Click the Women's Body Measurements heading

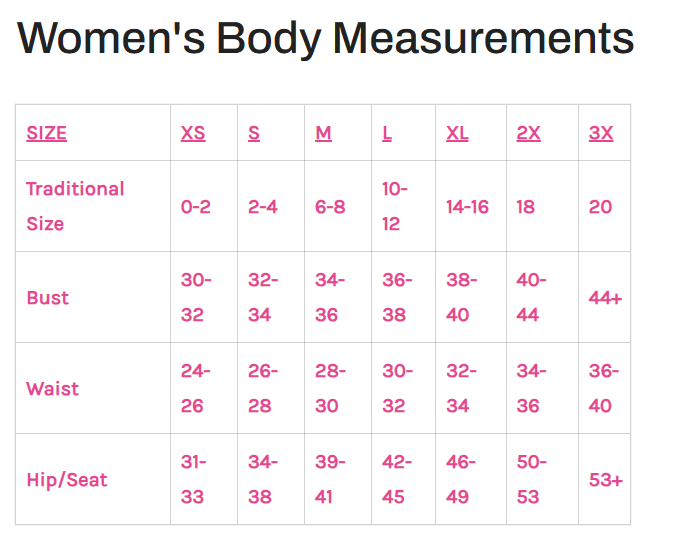[x=325, y=38]
